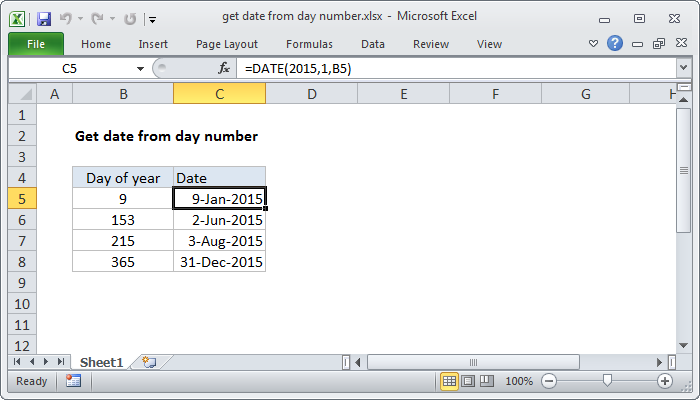Select column G header
700x400 pixels.
[x=586, y=94]
